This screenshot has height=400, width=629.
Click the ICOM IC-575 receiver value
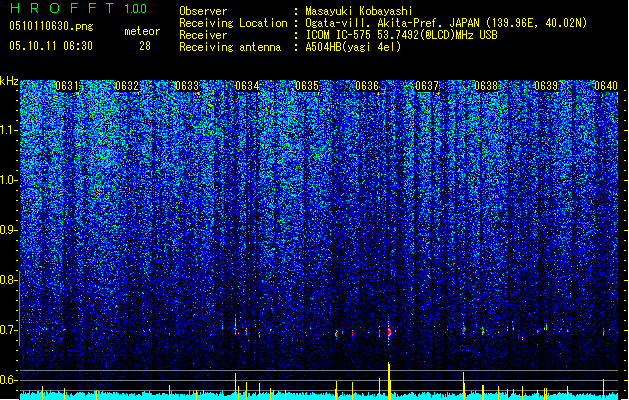pyautogui.click(x=402, y=35)
